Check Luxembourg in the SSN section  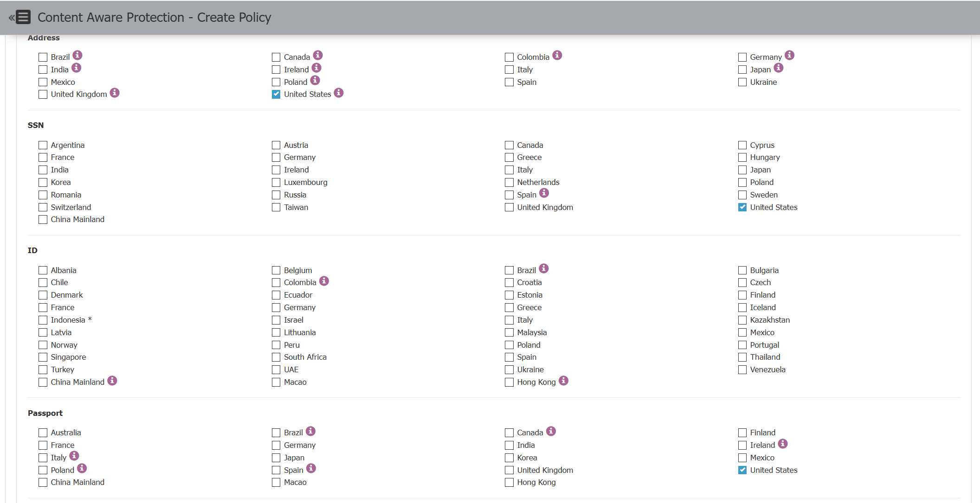tap(276, 183)
